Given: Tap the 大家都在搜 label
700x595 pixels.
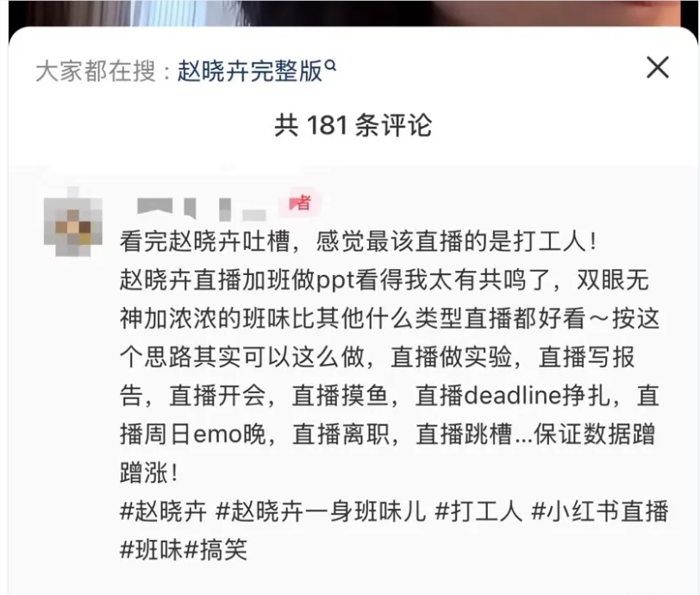Looking at the screenshot, I should coord(96,71).
